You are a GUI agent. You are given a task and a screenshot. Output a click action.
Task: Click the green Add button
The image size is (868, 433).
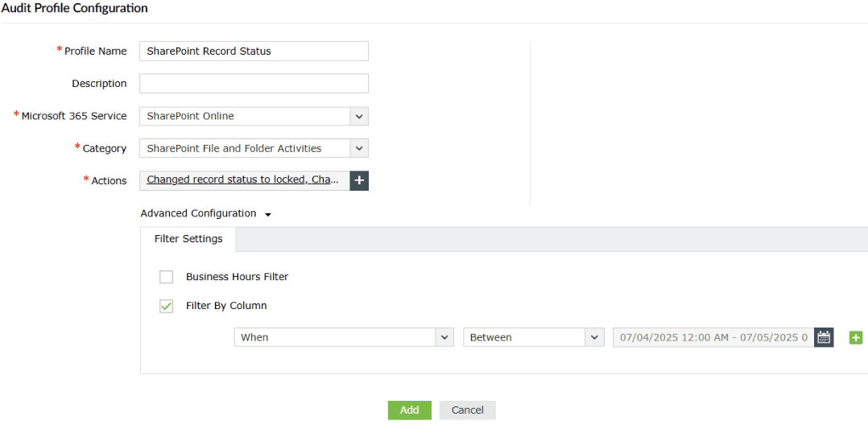point(409,410)
